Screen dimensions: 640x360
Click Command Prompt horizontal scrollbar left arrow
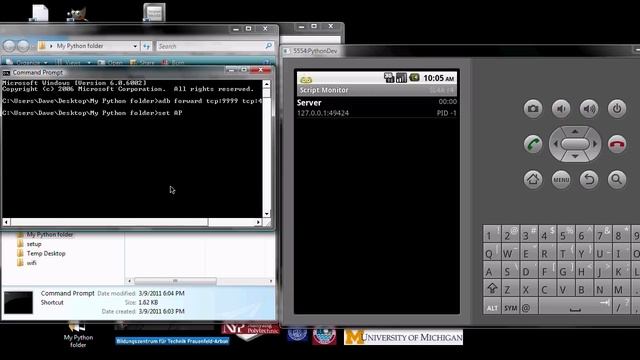(x=6, y=222)
